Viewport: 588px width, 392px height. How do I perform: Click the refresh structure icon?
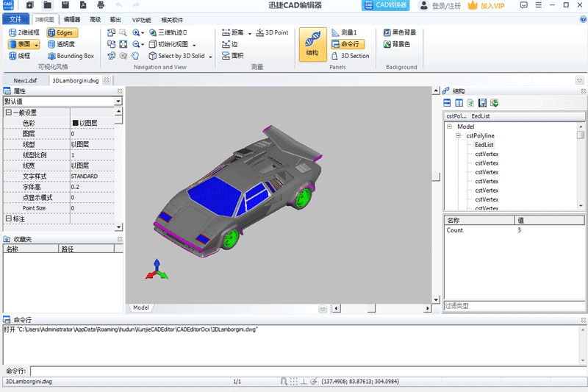pyautogui.click(x=470, y=103)
